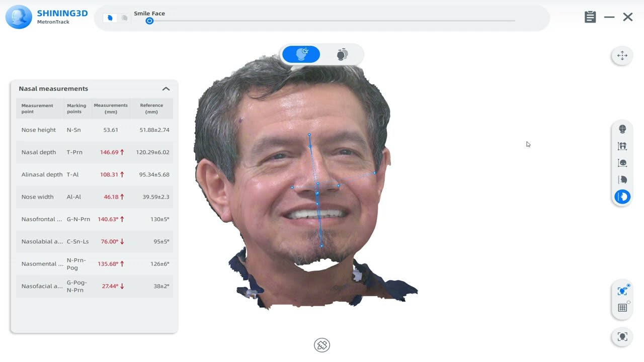
Task: Click the move/pan arrows icon
Action: (x=622, y=56)
